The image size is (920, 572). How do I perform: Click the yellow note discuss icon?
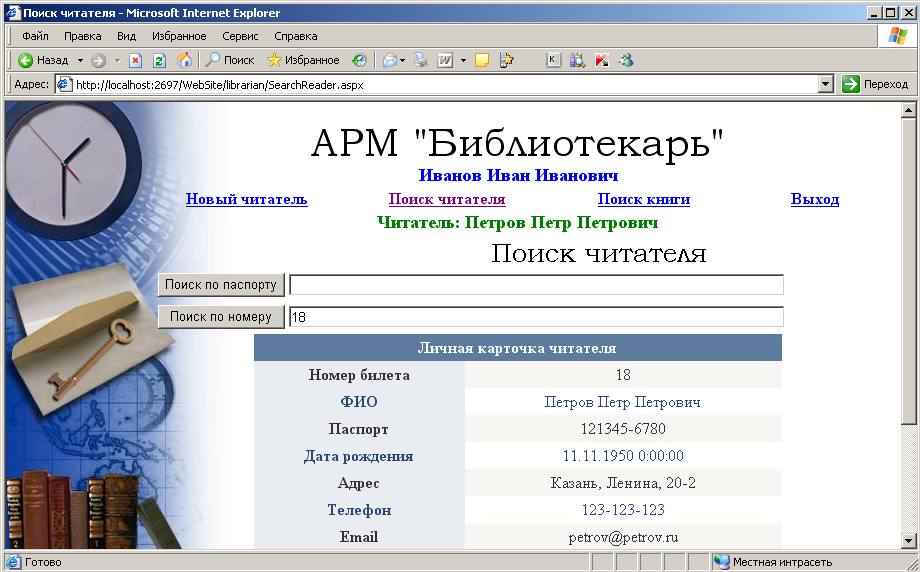482,60
